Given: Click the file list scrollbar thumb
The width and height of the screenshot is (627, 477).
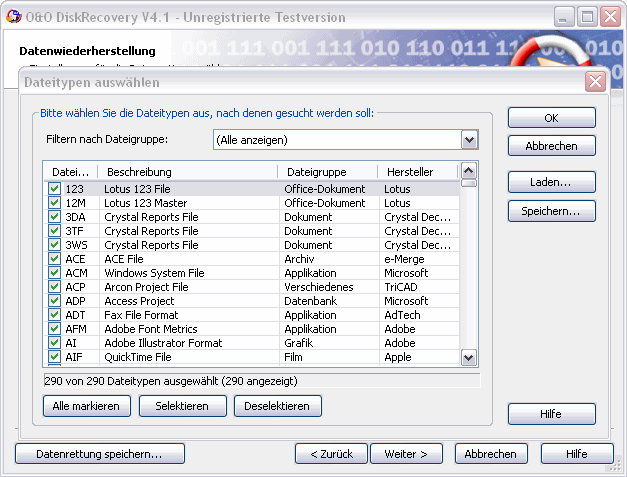Looking at the screenshot, I should pyautogui.click(x=469, y=183).
